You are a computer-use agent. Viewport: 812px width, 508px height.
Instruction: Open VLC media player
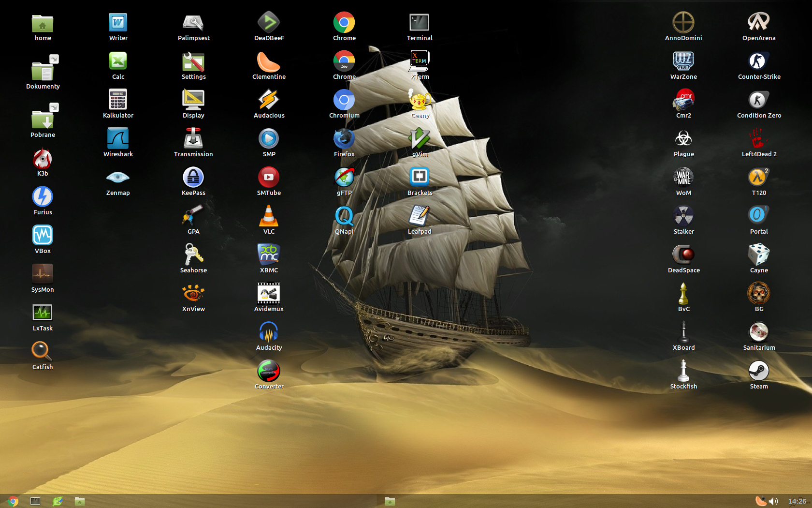point(269,216)
